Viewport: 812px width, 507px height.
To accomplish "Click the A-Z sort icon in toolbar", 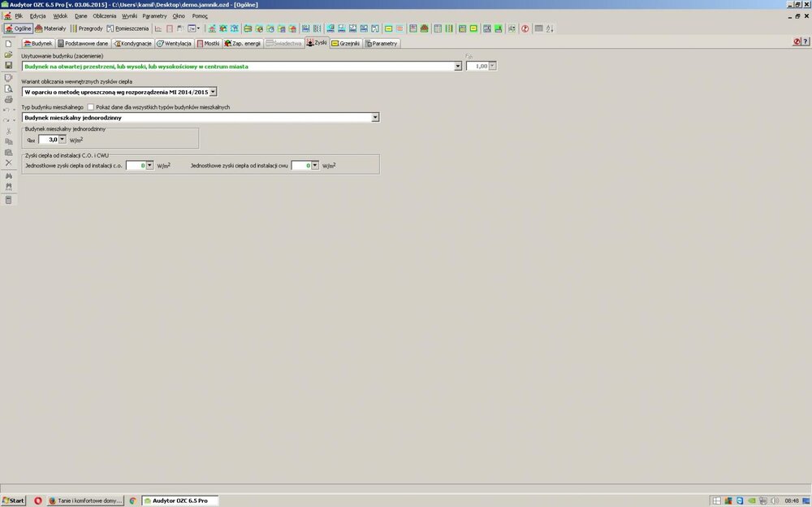I will pos(550,28).
